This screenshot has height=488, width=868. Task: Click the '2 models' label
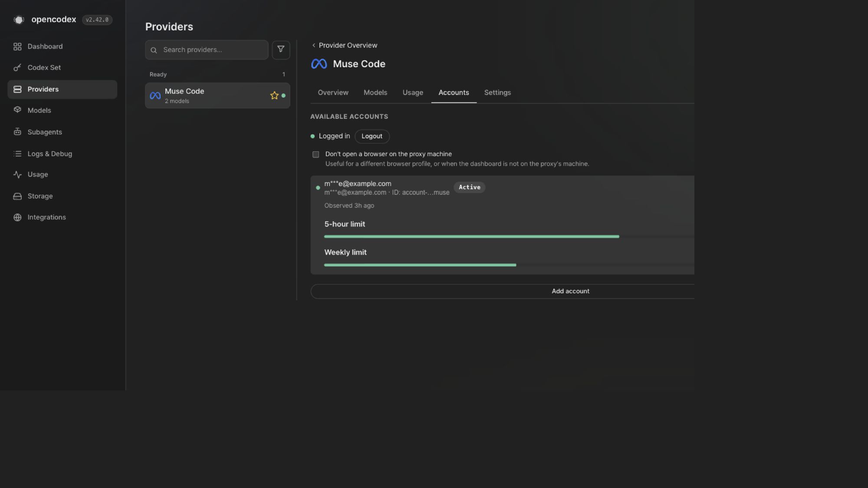pyautogui.click(x=177, y=101)
